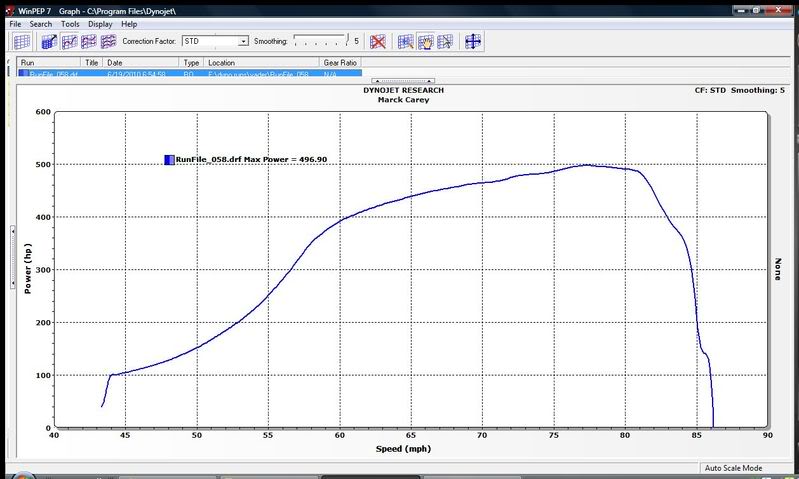Viewport: 799px width, 479px height.
Task: Click the left side panel splitter handle
Action: 13,257
